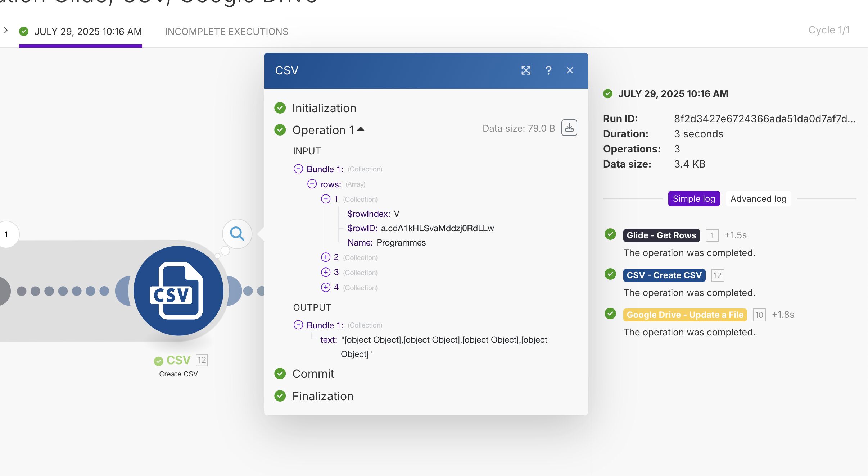
Task: Open the Google Drive - Update a File entry
Action: pos(685,315)
